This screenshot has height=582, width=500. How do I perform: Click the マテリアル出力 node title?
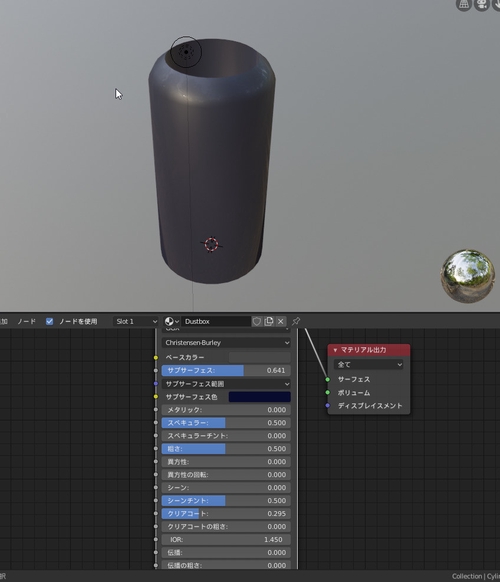coord(363,350)
